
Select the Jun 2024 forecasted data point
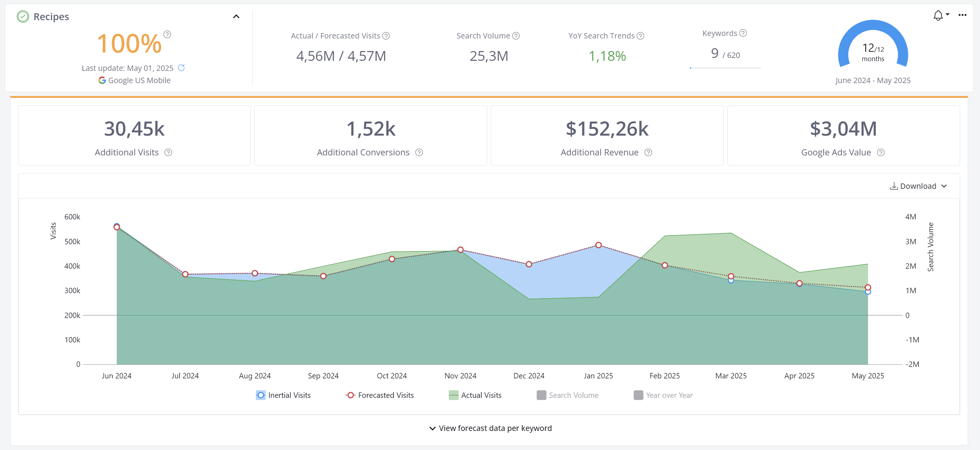click(x=117, y=227)
